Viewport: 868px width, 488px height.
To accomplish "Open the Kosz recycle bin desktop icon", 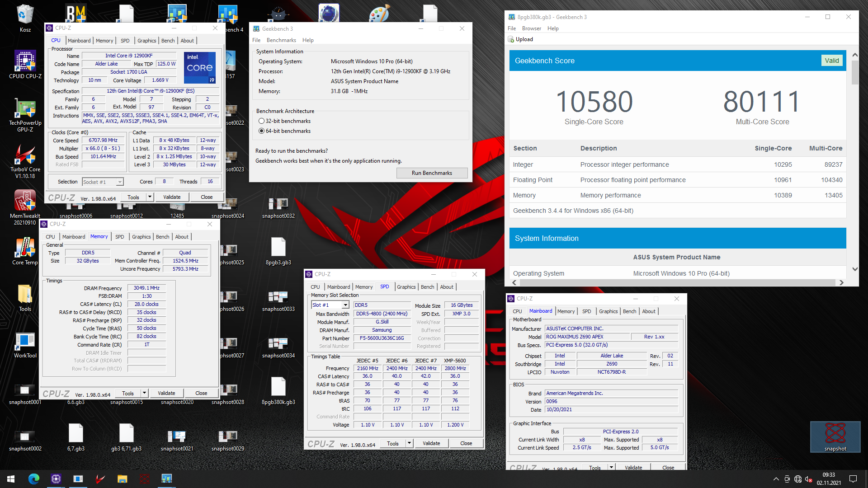I will (25, 18).
